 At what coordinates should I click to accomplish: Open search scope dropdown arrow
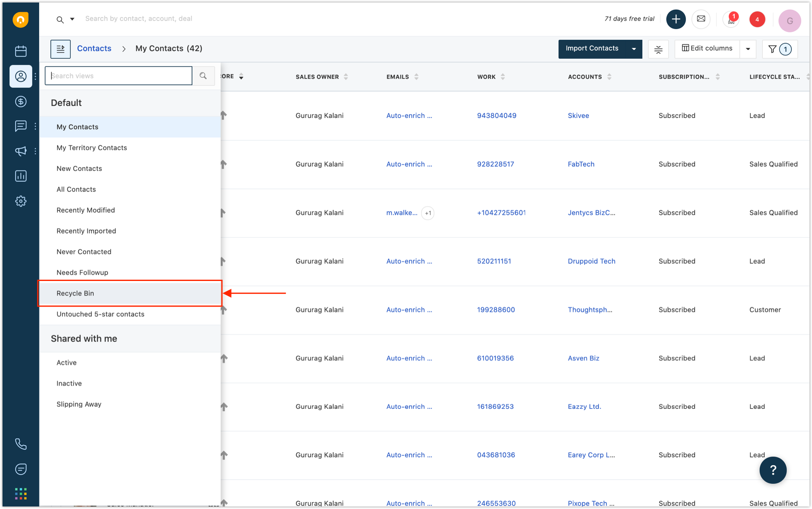(x=72, y=19)
